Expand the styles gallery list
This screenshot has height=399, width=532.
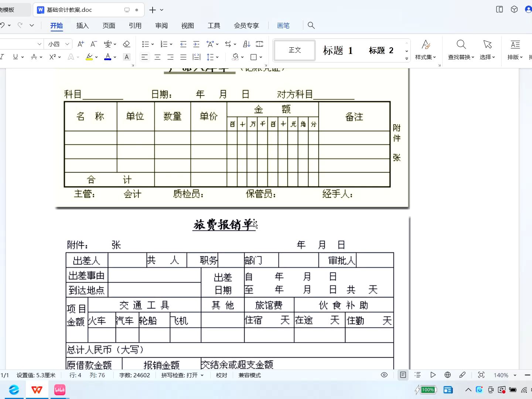pyautogui.click(x=407, y=58)
